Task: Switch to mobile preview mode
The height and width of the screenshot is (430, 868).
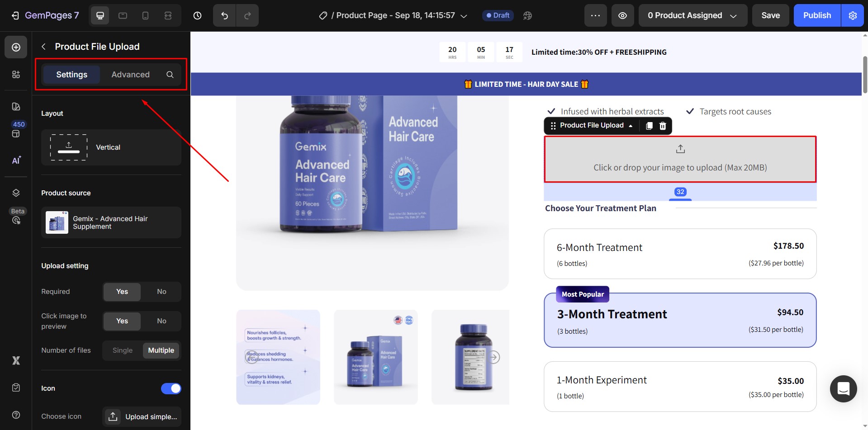Action: pos(145,15)
